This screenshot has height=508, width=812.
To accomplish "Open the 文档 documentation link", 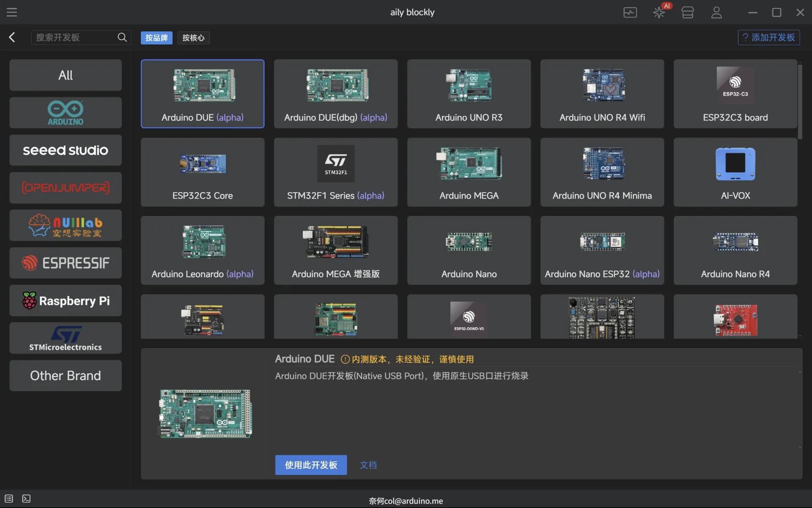I will [x=368, y=465].
